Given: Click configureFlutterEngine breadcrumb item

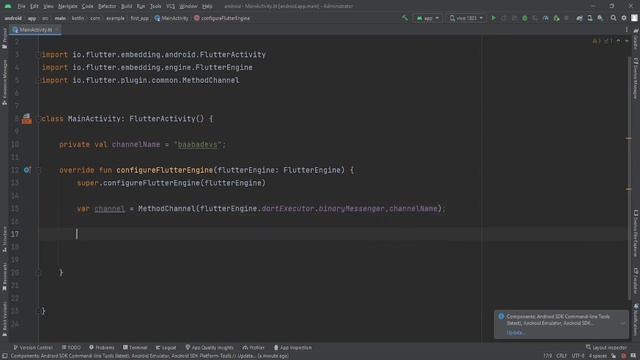Looking at the screenshot, I should click(222, 18).
